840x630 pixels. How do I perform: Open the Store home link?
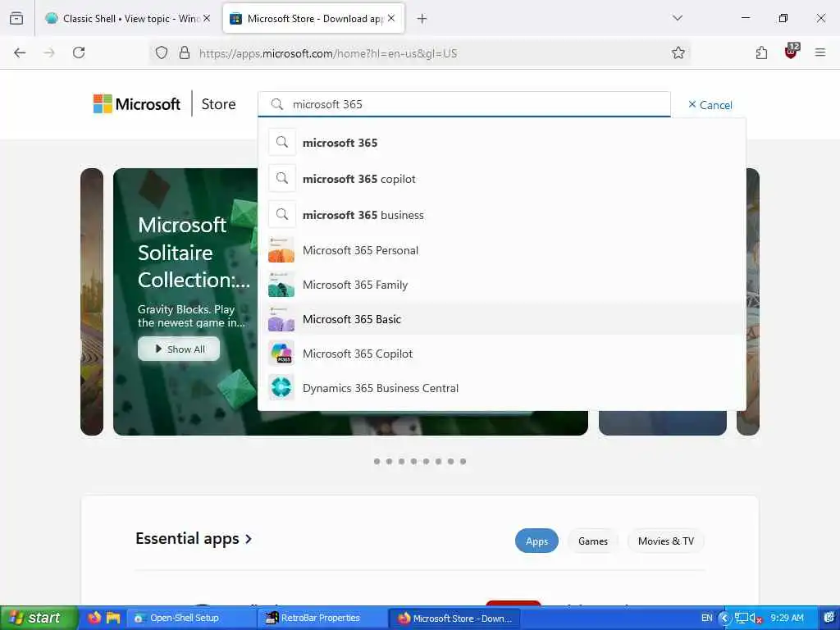coord(218,104)
